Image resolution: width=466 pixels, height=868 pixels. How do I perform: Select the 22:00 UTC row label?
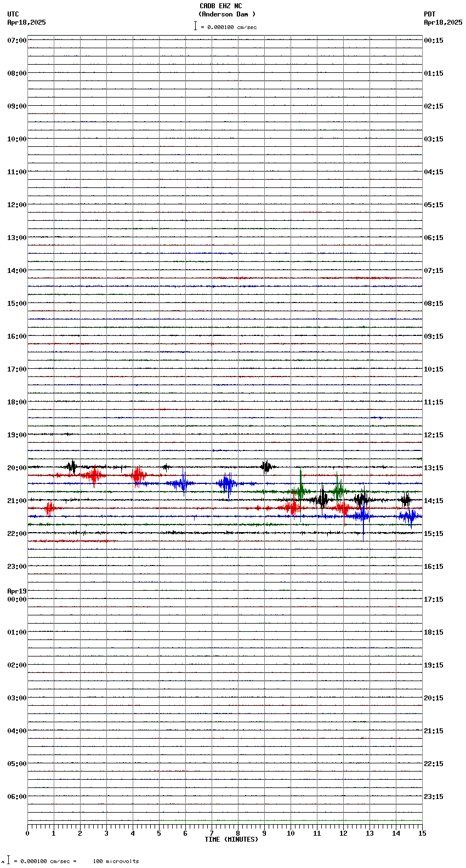[x=17, y=534]
